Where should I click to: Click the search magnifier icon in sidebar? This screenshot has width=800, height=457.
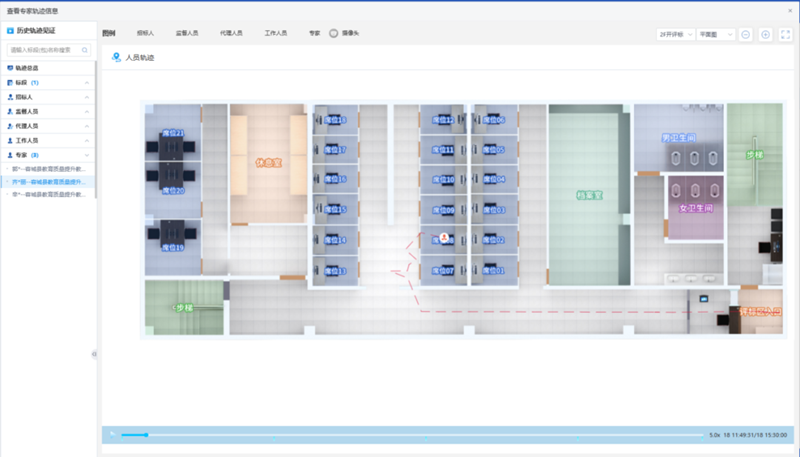click(x=85, y=49)
